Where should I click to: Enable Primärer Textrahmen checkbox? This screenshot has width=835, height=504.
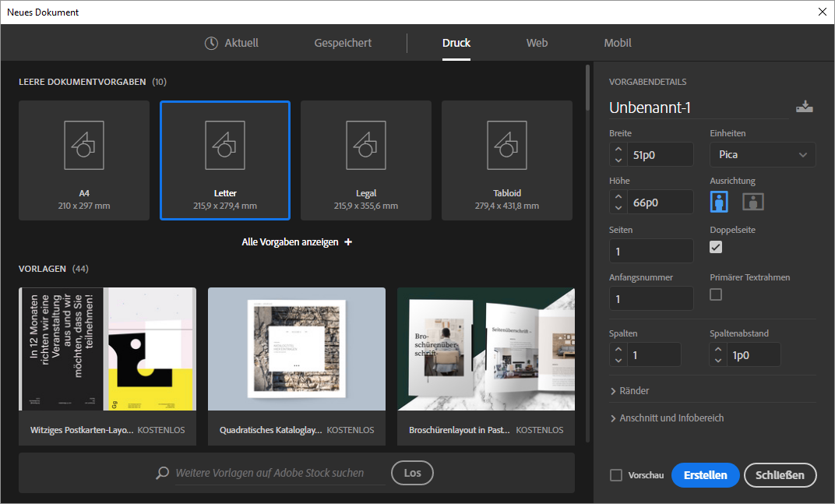pos(716,294)
